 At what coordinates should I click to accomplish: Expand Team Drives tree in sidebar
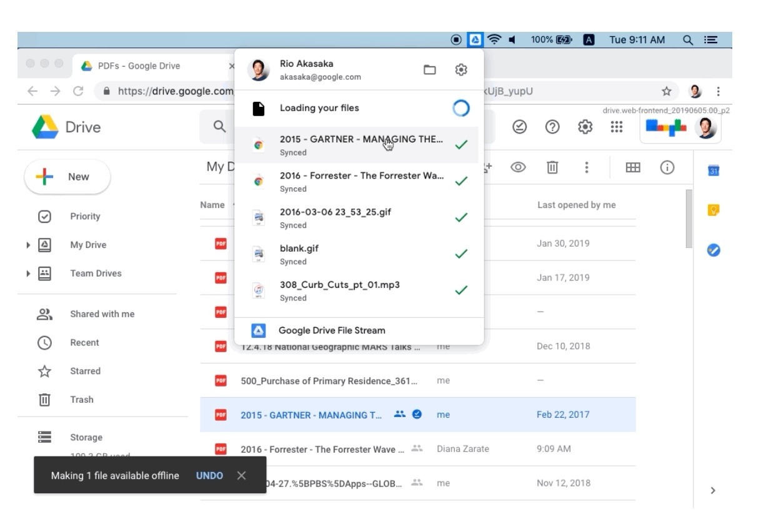click(x=28, y=273)
